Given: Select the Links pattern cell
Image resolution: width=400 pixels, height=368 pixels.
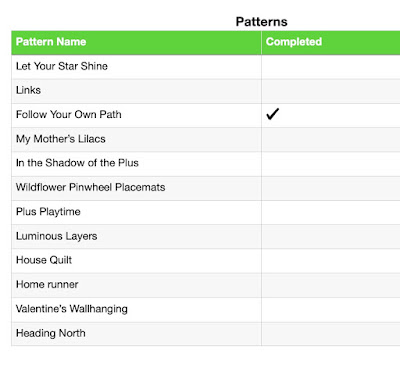Looking at the screenshot, I should 136,91.
